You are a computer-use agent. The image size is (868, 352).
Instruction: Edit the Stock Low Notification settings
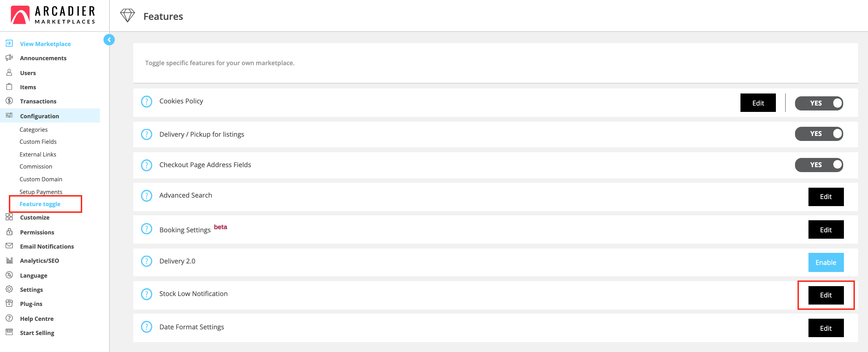(826, 295)
